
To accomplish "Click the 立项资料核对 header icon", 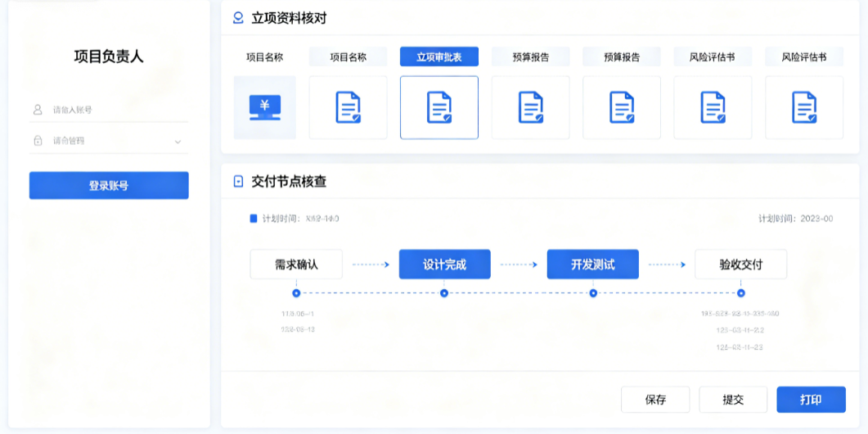I will (238, 18).
